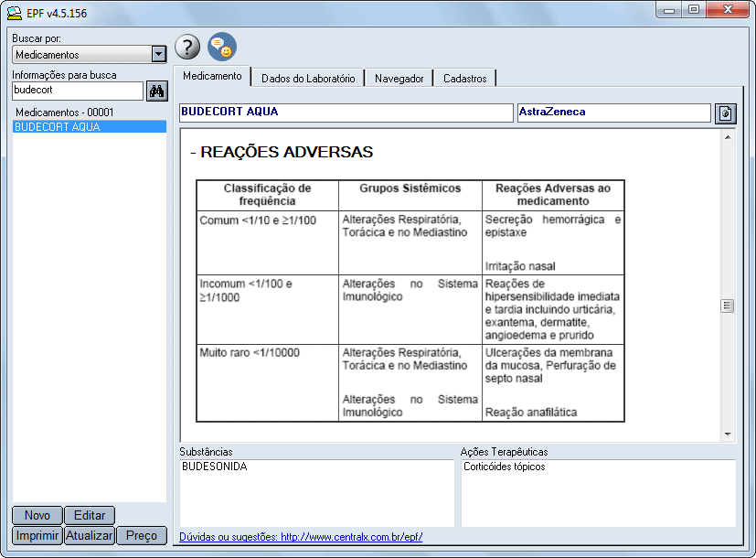Open the chat smiley feedback icon

pos(222,47)
